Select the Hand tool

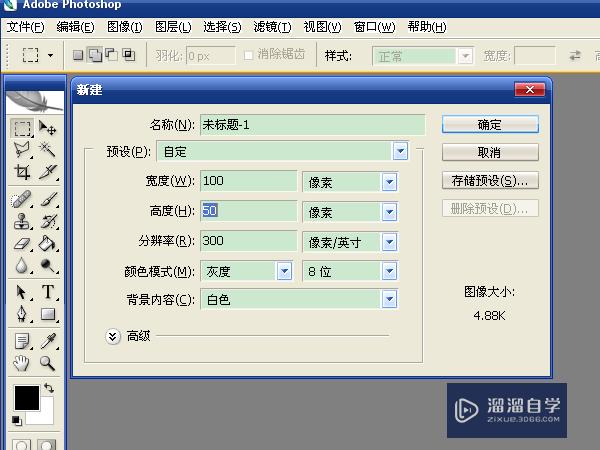22,363
